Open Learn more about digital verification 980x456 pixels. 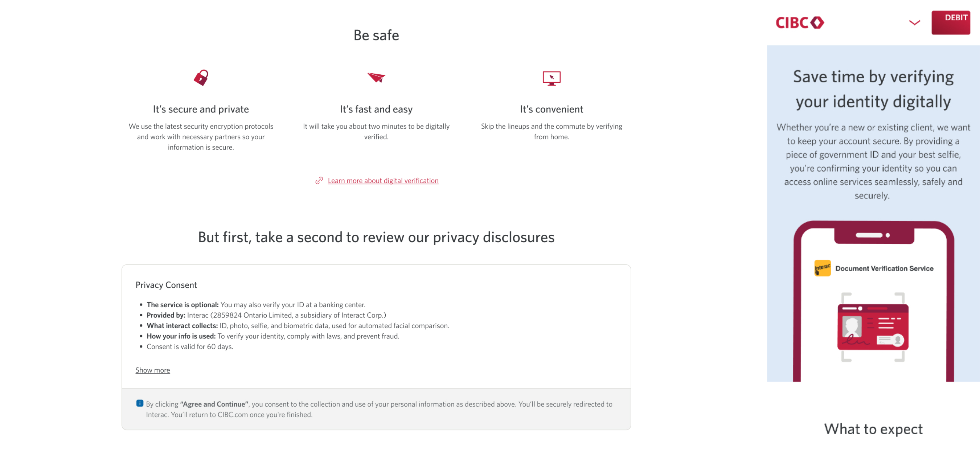click(x=383, y=181)
